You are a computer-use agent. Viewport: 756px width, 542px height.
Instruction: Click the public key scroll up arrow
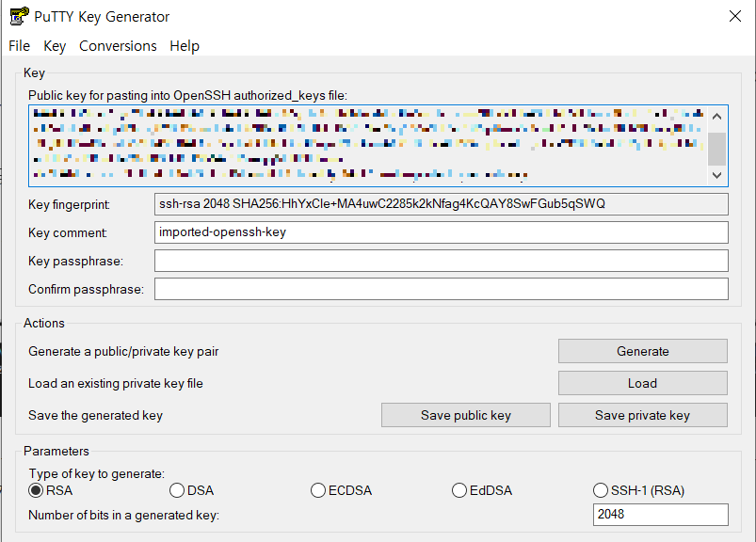coord(717,116)
